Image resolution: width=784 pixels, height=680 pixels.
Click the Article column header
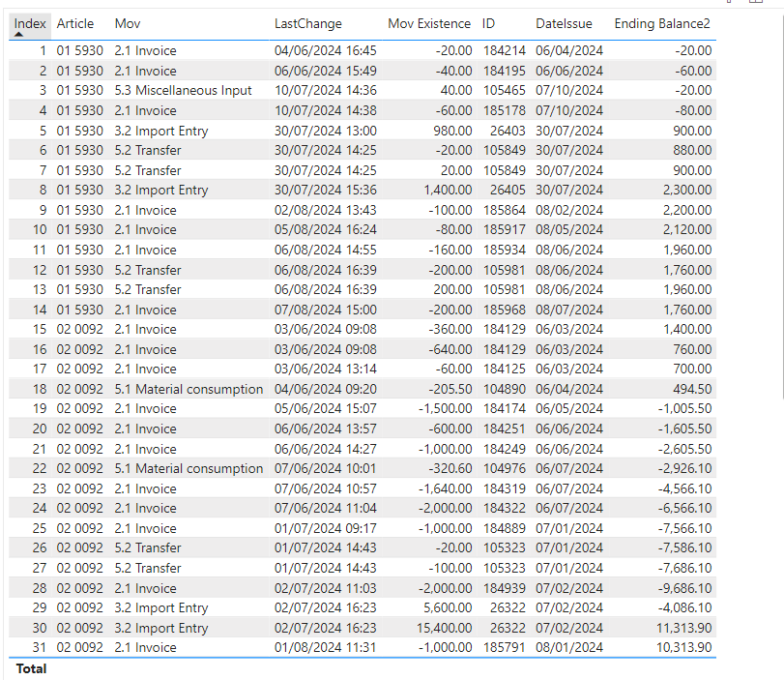point(75,23)
